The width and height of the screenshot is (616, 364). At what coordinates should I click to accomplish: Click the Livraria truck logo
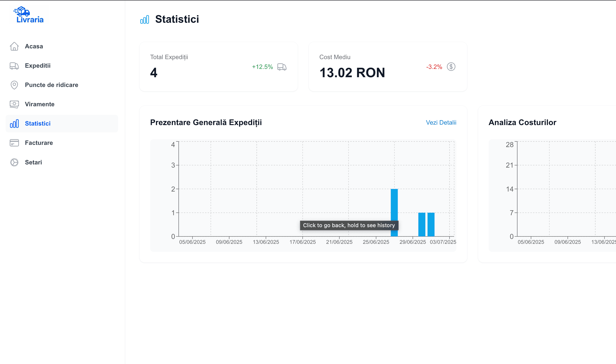click(x=29, y=15)
